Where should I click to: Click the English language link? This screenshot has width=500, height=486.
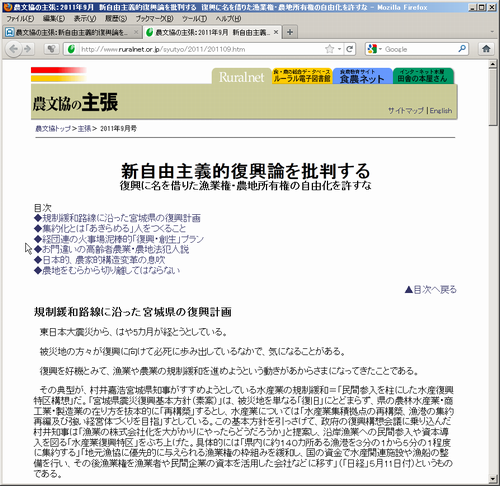pyautogui.click(x=441, y=111)
